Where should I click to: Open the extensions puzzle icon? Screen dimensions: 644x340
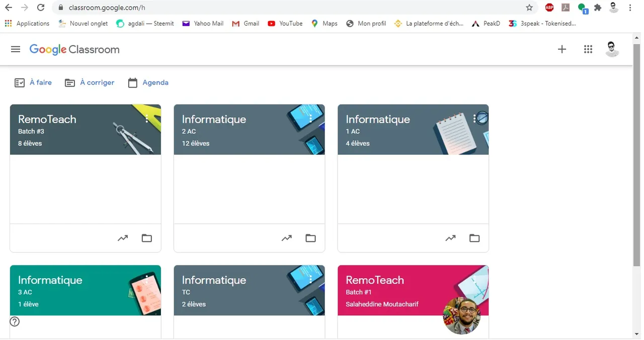(598, 8)
